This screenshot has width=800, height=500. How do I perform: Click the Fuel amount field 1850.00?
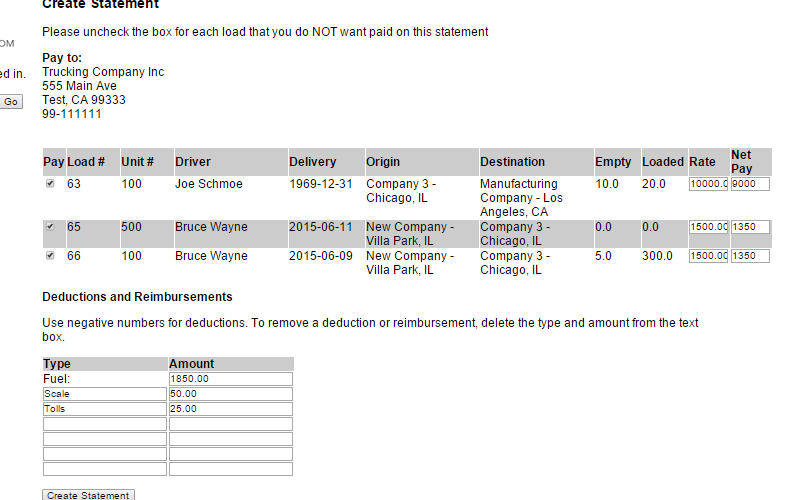coord(231,379)
